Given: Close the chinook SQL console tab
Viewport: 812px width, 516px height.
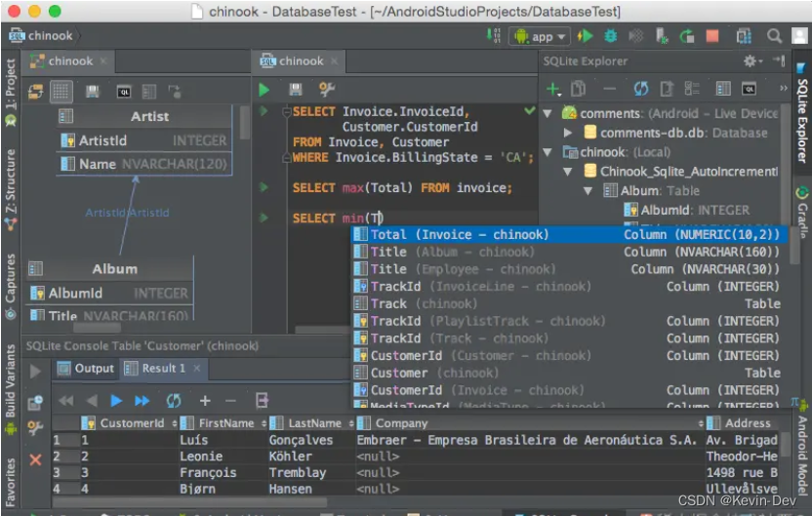Looking at the screenshot, I should (x=335, y=61).
